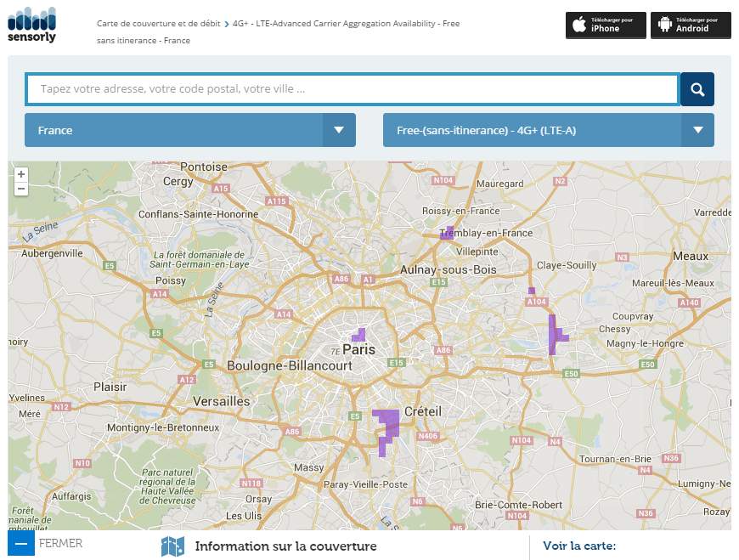Viewport: 739px width, 560px height.
Task: Click the magnifying glass search button
Action: (x=697, y=89)
